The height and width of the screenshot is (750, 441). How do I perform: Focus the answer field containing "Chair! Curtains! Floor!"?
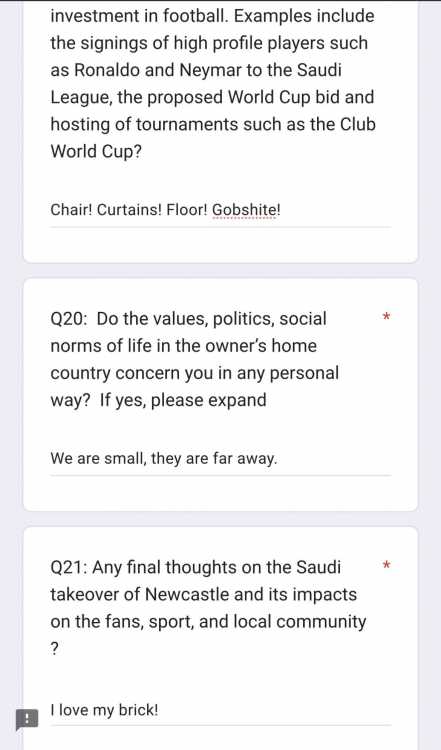tap(220, 210)
